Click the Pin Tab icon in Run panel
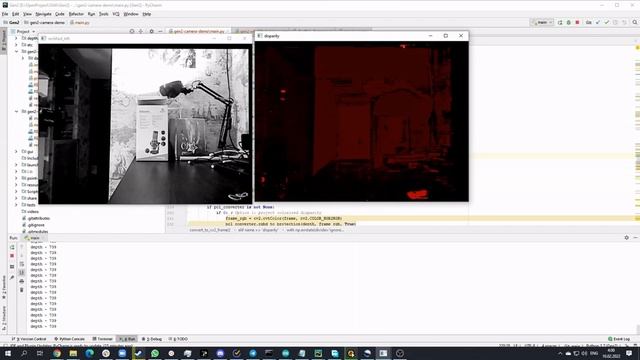This screenshot has height=360, width=640. pos(12,278)
